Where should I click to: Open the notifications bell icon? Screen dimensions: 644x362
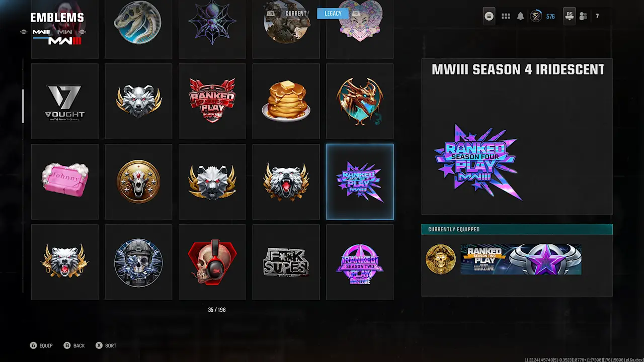coord(521,16)
